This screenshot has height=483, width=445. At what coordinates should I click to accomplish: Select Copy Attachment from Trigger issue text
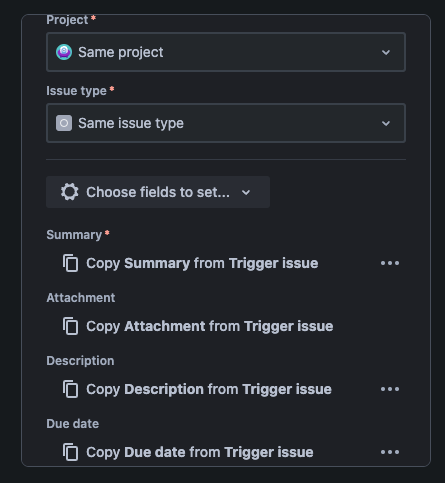[x=210, y=326]
